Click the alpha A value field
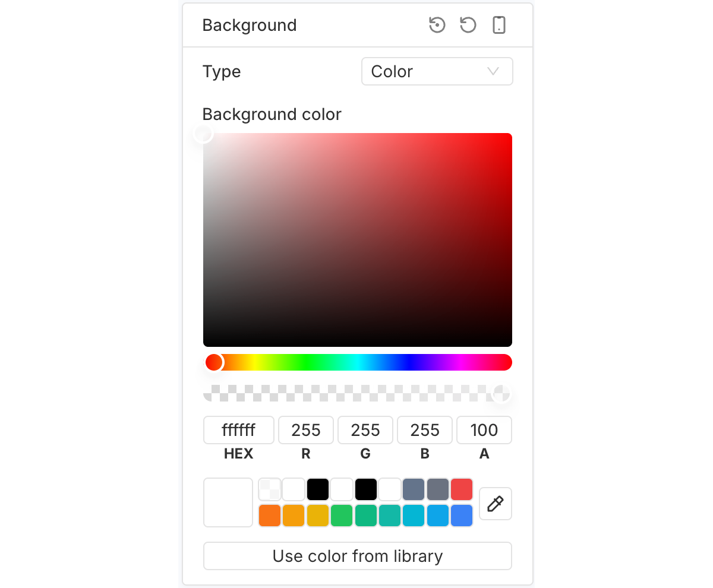This screenshot has height=588, width=713. point(484,430)
